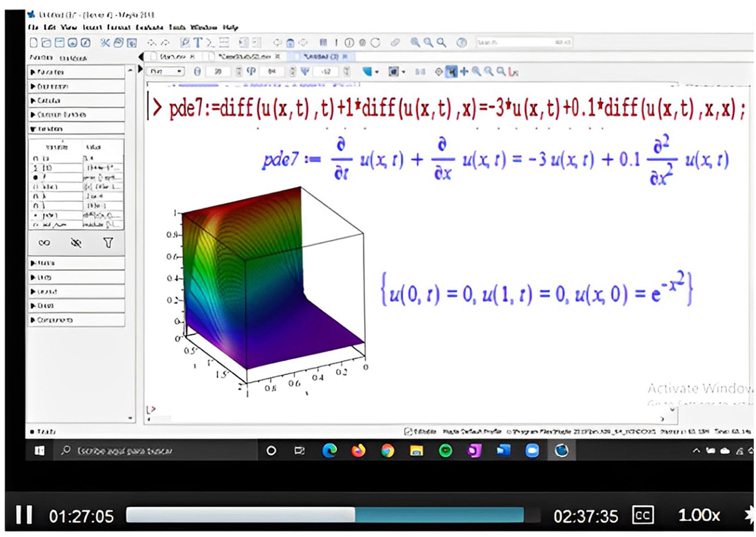This screenshot has height=537, width=756.
Task: Click the red axes icon in plot toolbar
Action: coord(514,72)
